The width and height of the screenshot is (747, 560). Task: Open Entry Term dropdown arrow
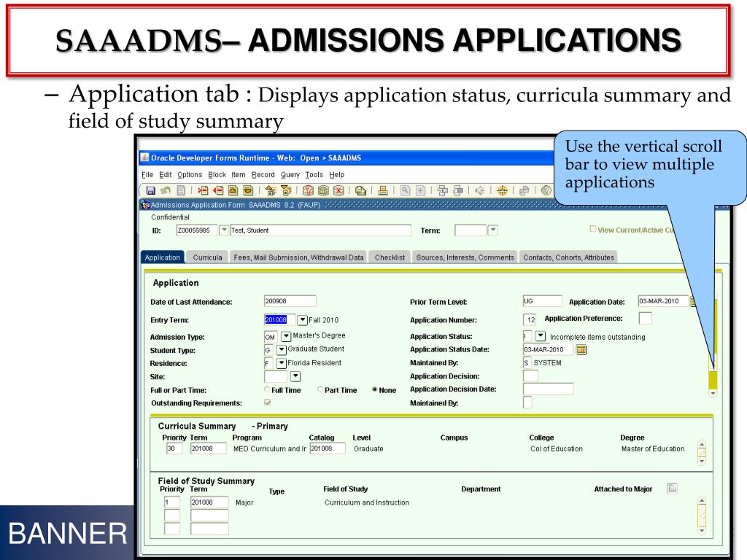[302, 320]
